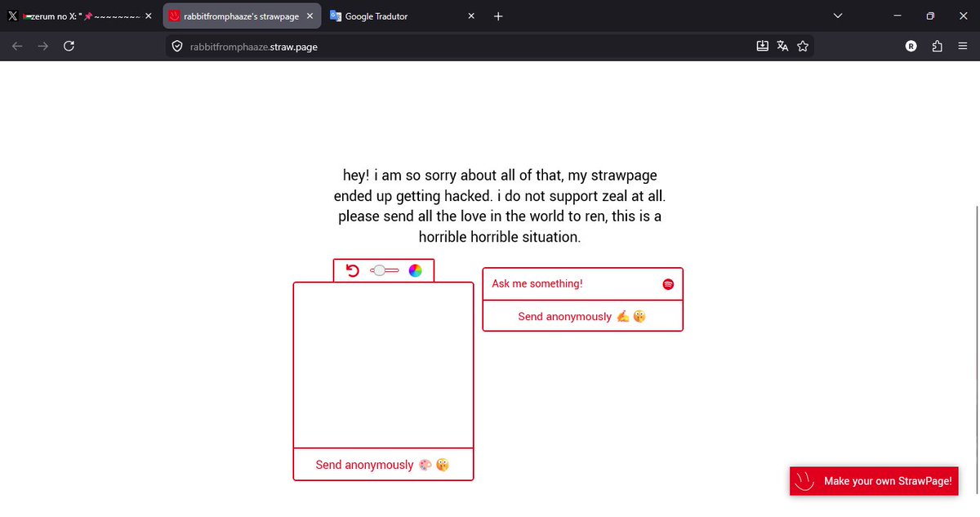
Task: Close the rabbitfromphaaze's strawpage tab
Action: tap(309, 16)
